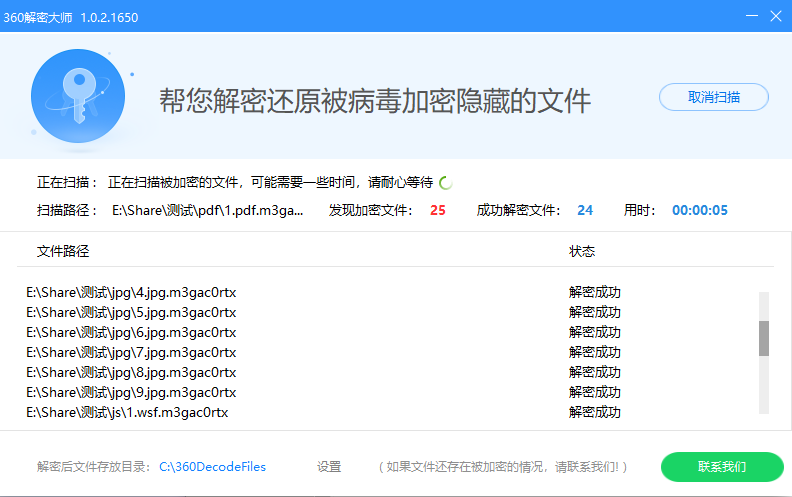
Task: Open the C:\360DecodeFiles output folder link
Action: tap(213, 467)
